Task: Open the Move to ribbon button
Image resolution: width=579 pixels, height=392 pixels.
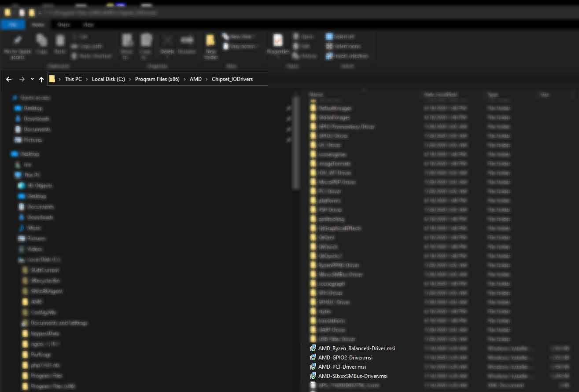Action: (x=127, y=46)
